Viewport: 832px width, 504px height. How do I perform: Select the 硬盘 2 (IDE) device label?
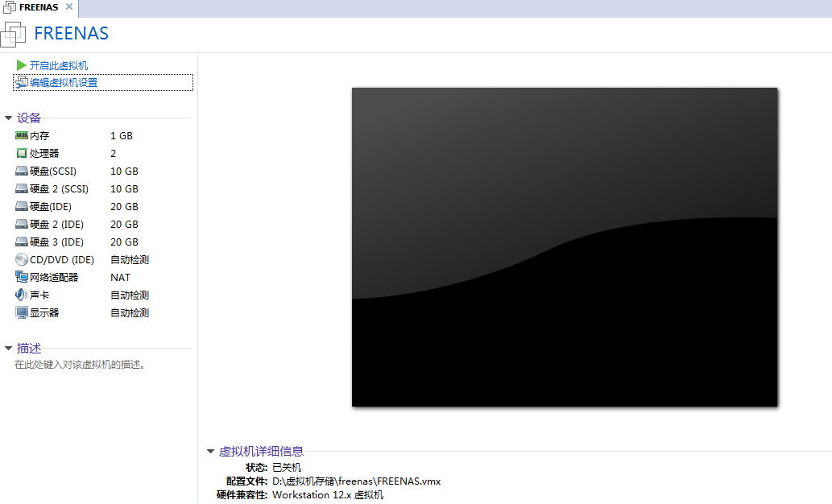point(56,225)
